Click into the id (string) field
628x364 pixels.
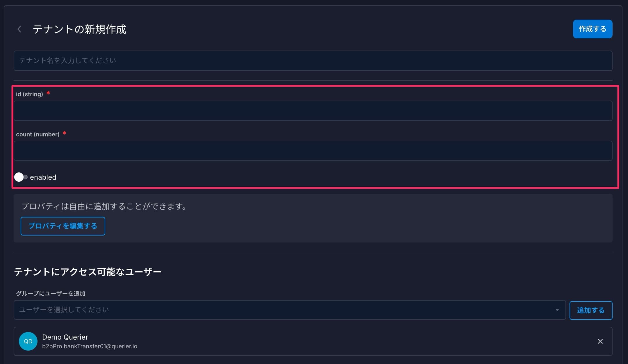click(x=313, y=111)
